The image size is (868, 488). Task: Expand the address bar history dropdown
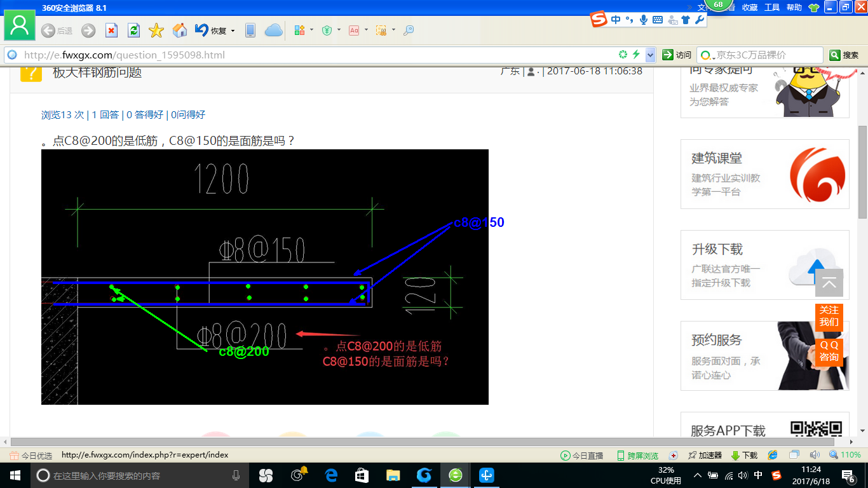tap(650, 55)
